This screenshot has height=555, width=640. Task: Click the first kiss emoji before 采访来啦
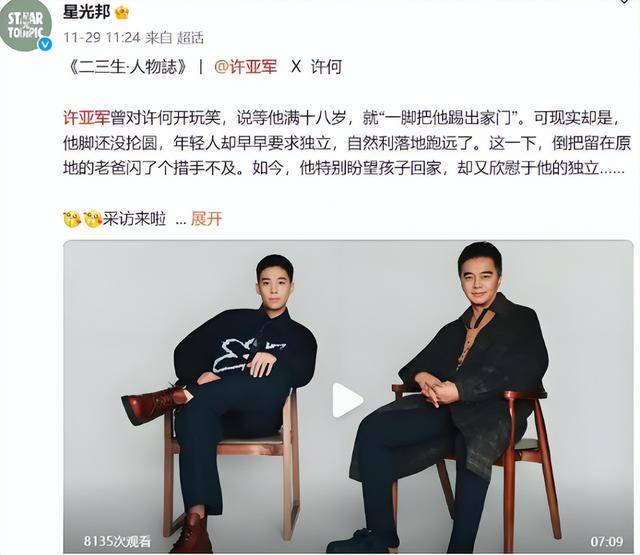72,220
